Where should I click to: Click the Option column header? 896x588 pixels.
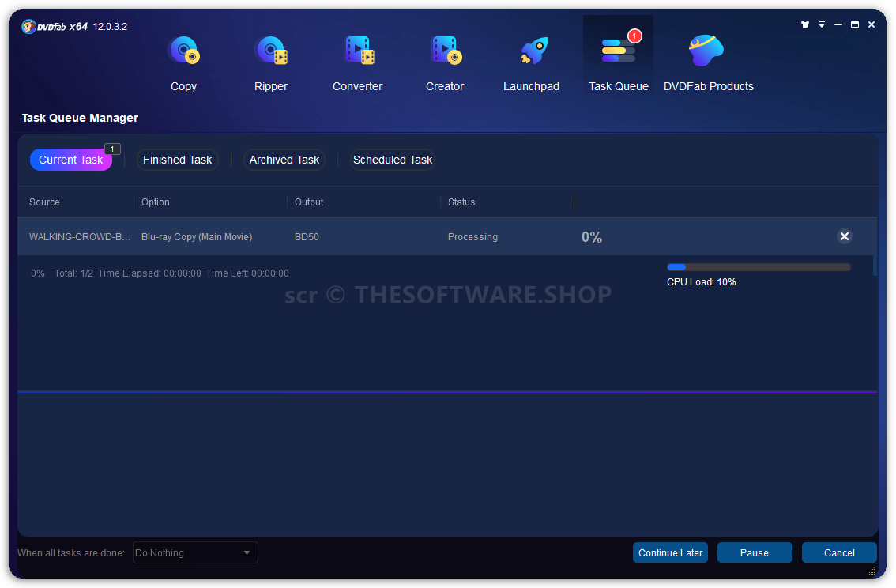point(156,202)
